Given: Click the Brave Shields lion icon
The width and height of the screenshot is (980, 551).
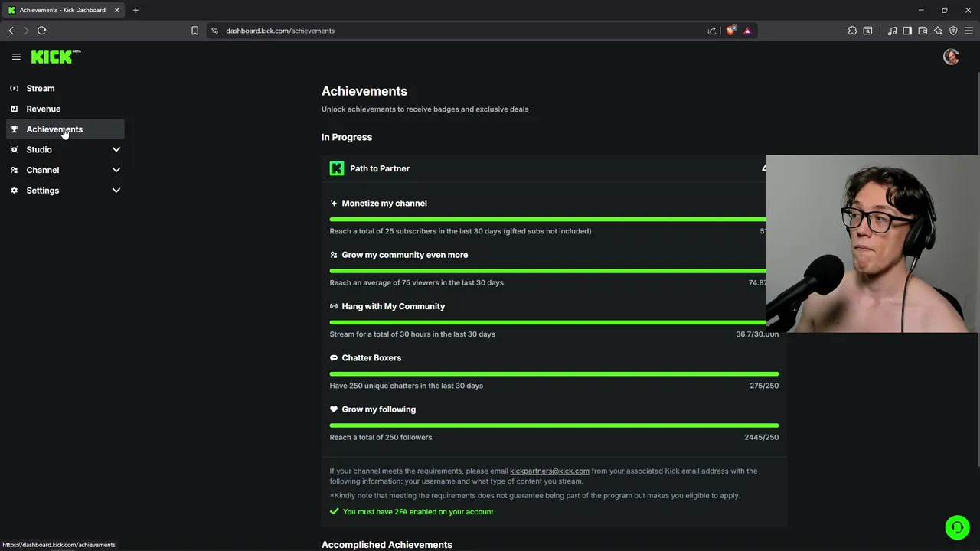Looking at the screenshot, I should click(x=730, y=31).
